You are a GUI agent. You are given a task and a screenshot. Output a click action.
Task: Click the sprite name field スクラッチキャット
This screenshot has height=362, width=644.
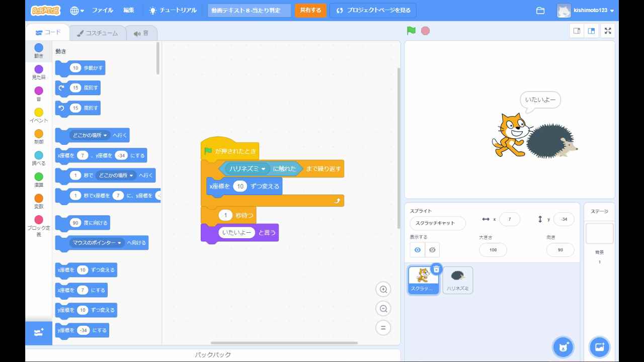[438, 223]
